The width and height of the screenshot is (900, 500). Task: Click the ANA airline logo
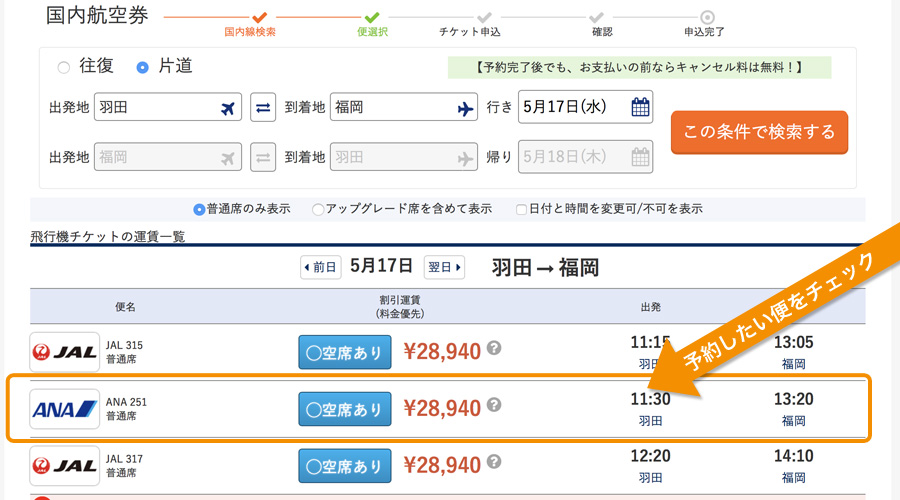click(x=65, y=408)
